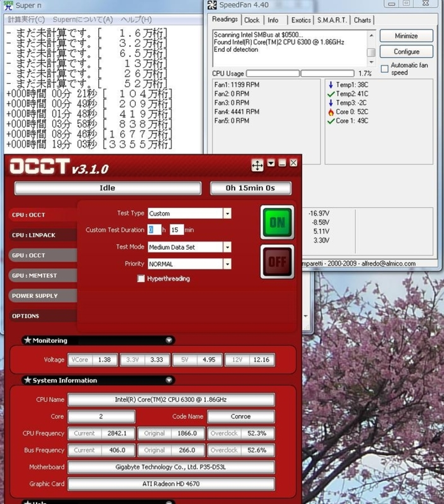Image resolution: width=444 pixels, height=504 pixels.
Task: Click the second CPU Usage bar in SpeedFan
Action: (327, 73)
